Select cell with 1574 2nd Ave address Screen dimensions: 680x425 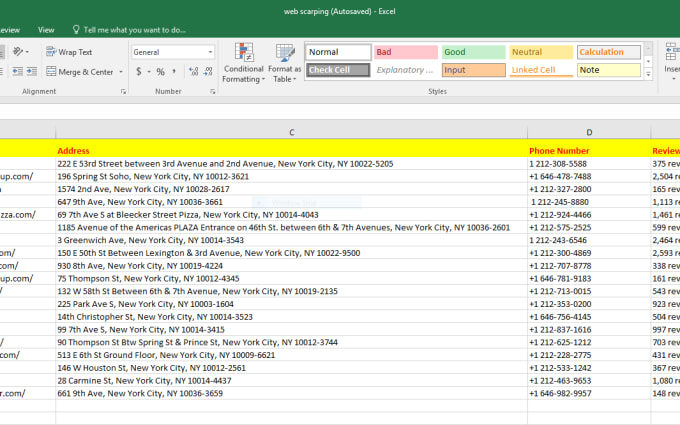point(291,189)
